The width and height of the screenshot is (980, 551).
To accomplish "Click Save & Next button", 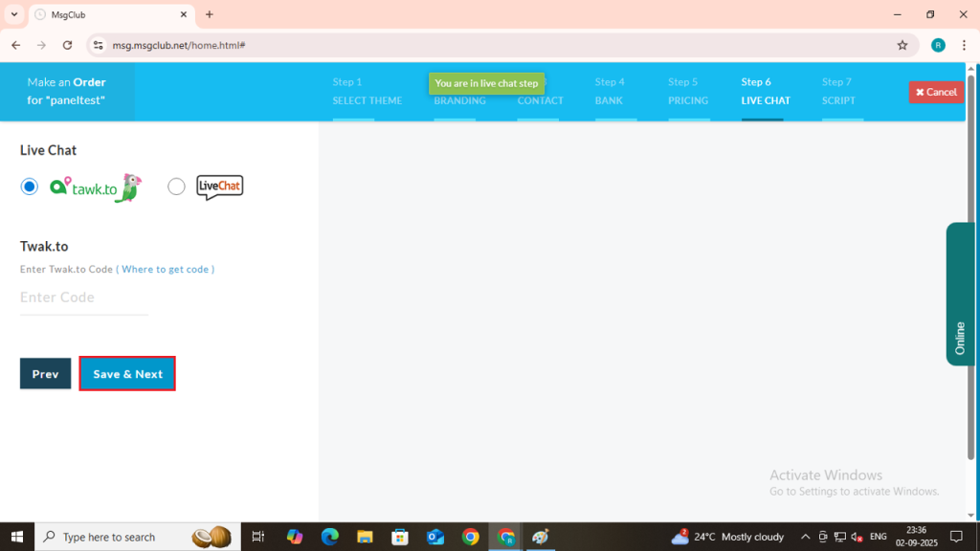I will [127, 374].
